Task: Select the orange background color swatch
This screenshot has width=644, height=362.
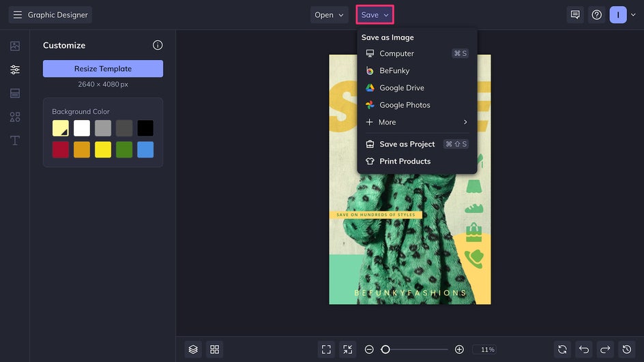Action: pyautogui.click(x=82, y=149)
